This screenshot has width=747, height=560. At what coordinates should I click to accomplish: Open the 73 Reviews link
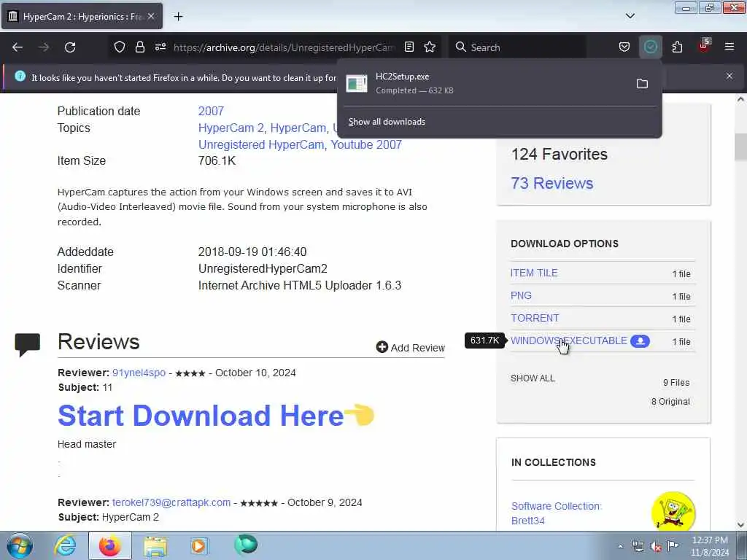click(x=551, y=183)
